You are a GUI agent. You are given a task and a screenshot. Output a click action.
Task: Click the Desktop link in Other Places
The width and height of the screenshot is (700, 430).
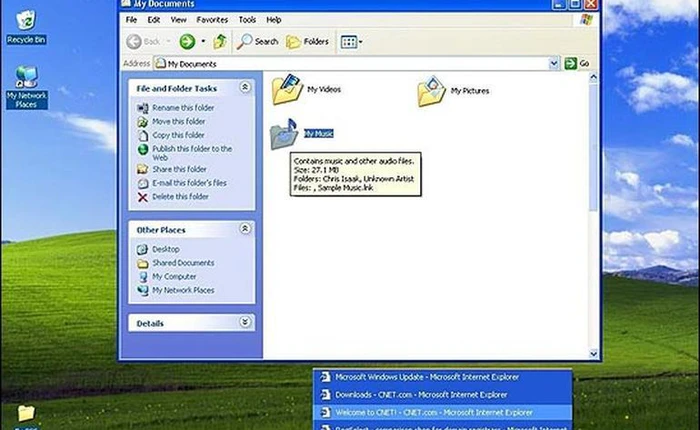click(166, 249)
